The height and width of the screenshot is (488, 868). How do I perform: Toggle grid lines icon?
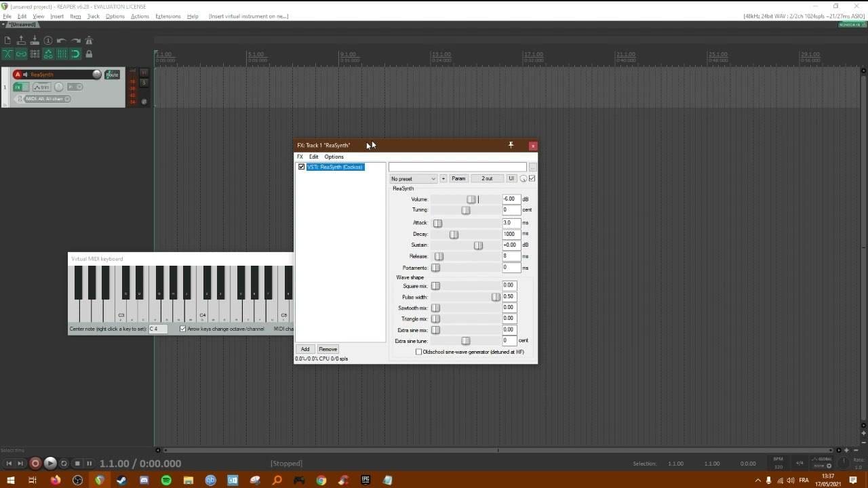62,54
